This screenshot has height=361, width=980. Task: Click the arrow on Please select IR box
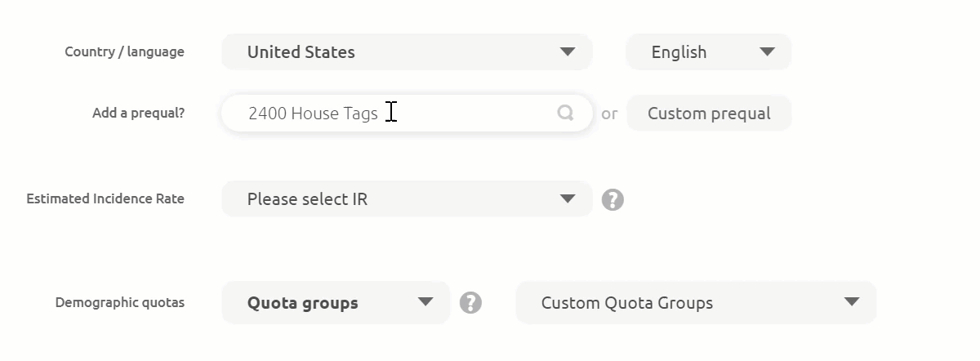[568, 198]
